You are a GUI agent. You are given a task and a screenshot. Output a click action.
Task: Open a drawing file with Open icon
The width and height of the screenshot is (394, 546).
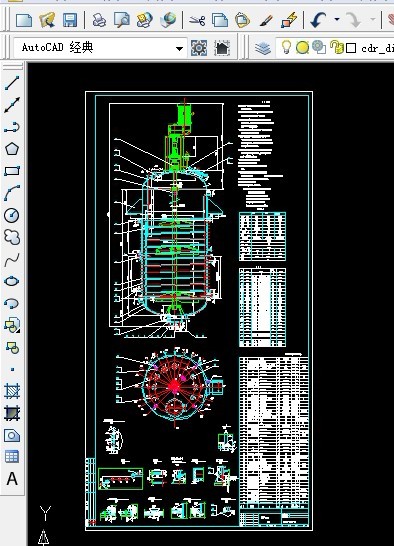(x=47, y=20)
